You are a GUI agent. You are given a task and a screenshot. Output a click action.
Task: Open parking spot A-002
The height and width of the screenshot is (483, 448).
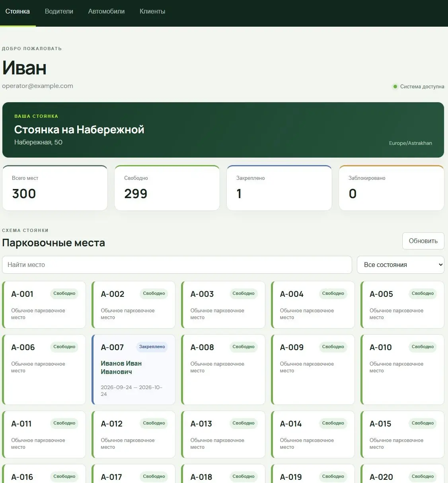tap(133, 305)
